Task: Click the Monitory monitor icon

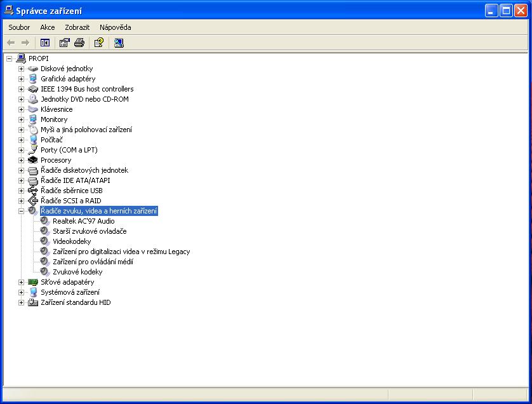Action: click(33, 119)
